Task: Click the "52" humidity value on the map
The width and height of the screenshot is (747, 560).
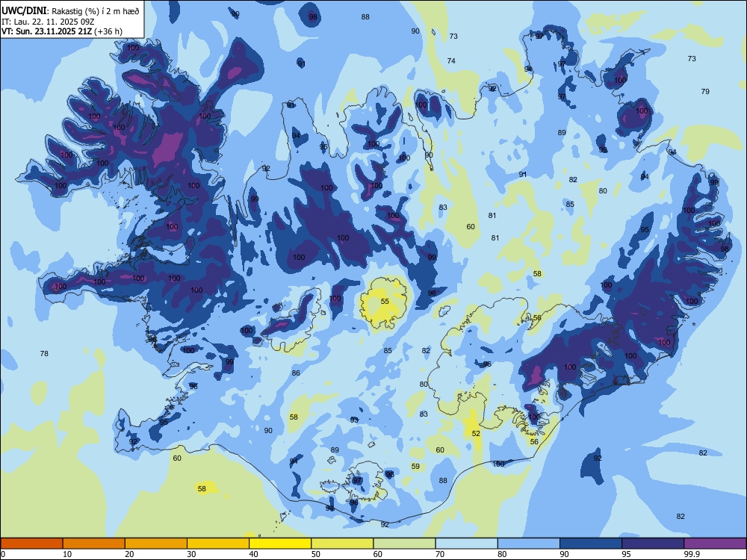Action: tap(476, 433)
